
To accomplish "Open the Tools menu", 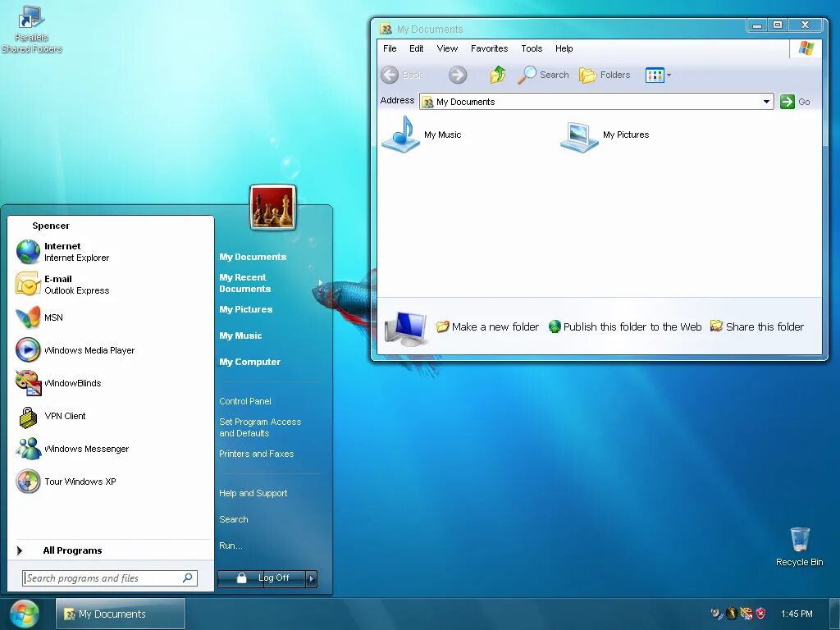I will tap(532, 48).
